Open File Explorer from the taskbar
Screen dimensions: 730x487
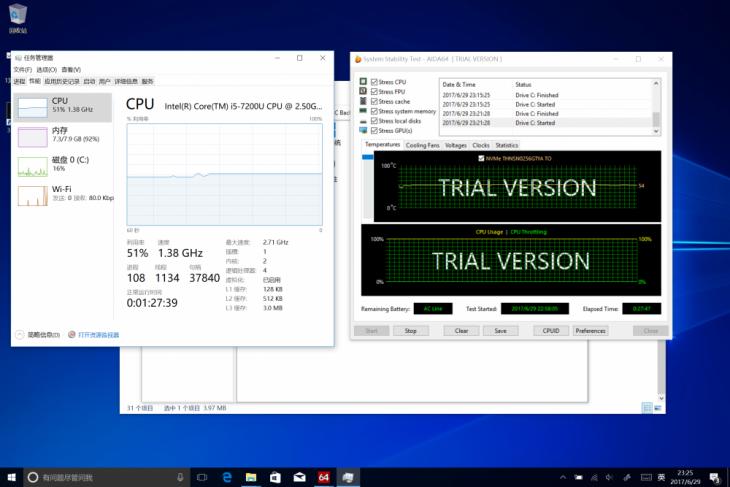click(x=251, y=477)
